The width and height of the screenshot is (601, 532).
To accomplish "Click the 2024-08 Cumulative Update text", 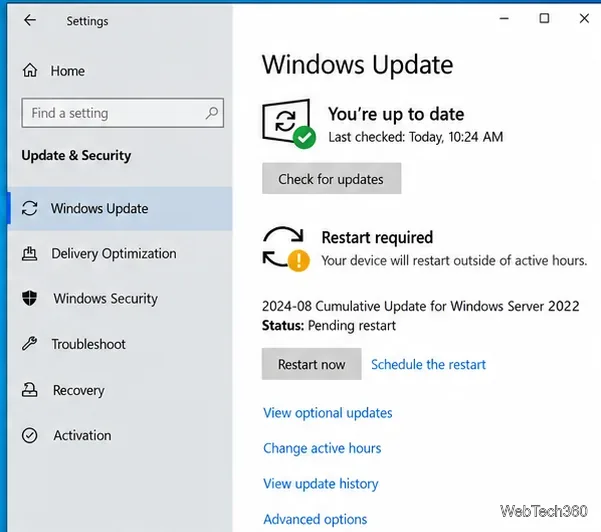I will point(420,306).
